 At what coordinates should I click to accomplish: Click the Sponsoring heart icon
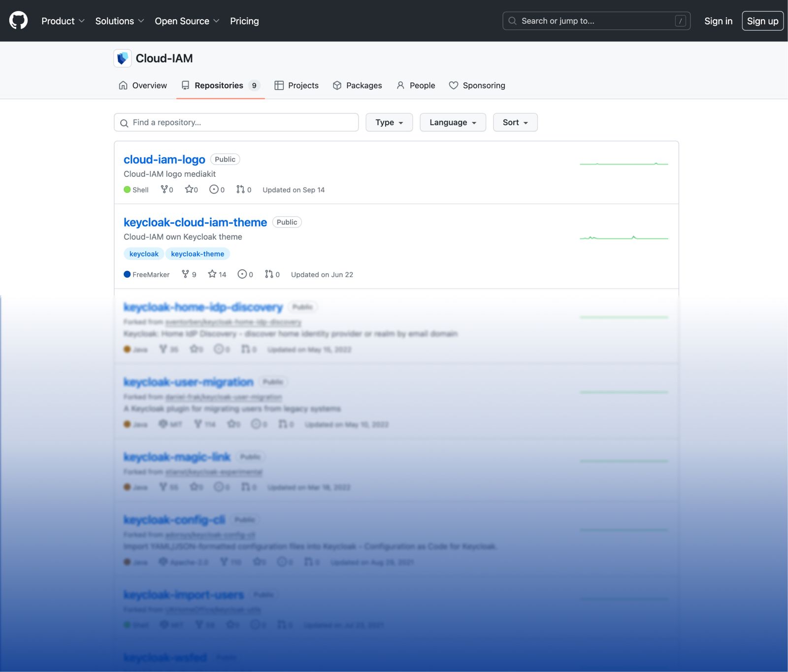pos(453,85)
